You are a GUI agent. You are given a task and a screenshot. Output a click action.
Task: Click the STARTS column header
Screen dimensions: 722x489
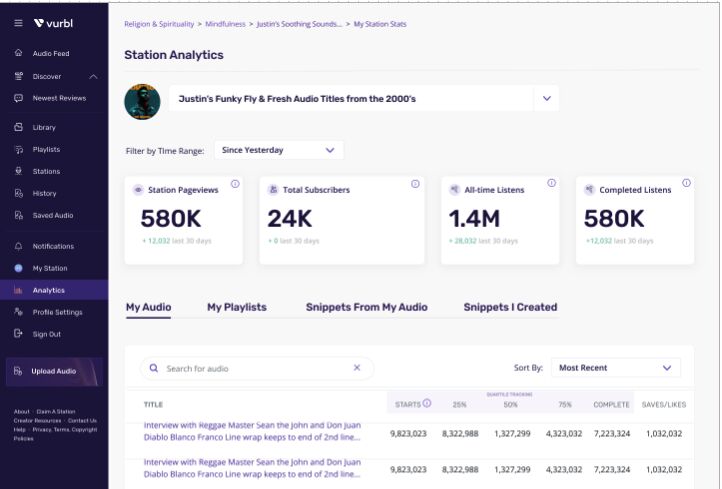408,404
